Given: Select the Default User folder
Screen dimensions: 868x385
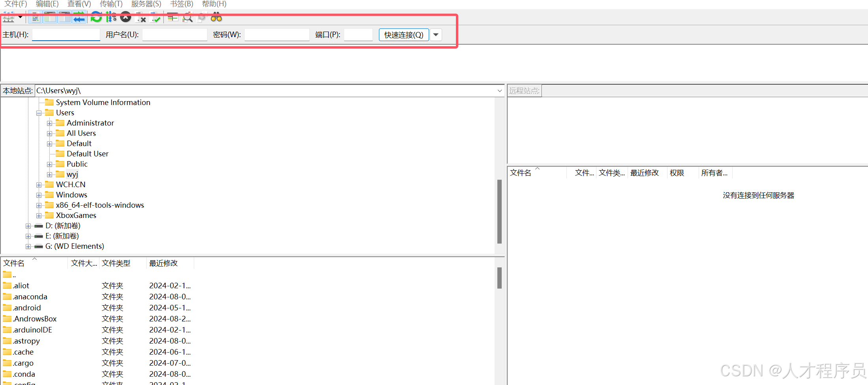Looking at the screenshot, I should pos(87,154).
